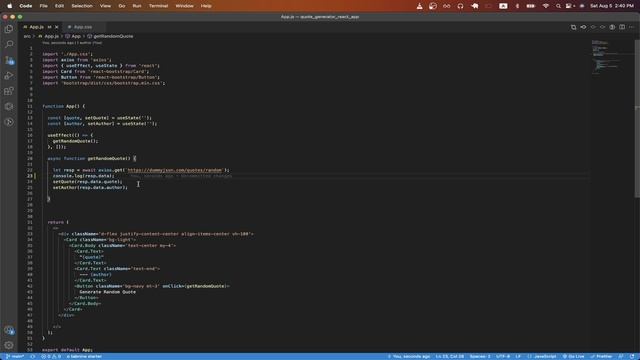Open the editor More Actions ellipsis
The image size is (640, 360).
pos(631,27)
